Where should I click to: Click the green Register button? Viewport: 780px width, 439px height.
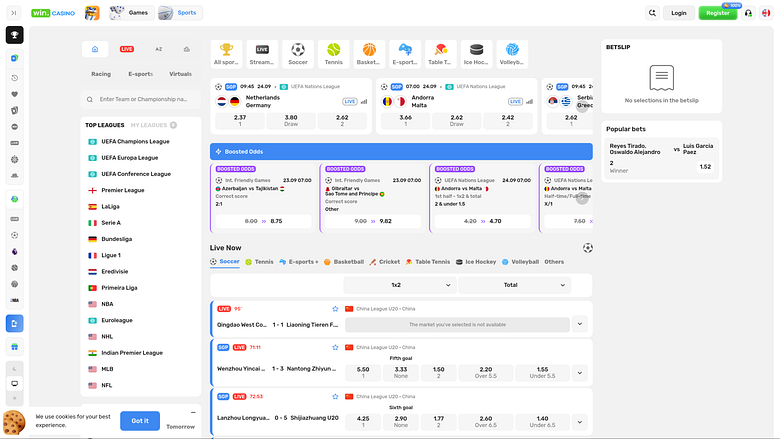(717, 13)
